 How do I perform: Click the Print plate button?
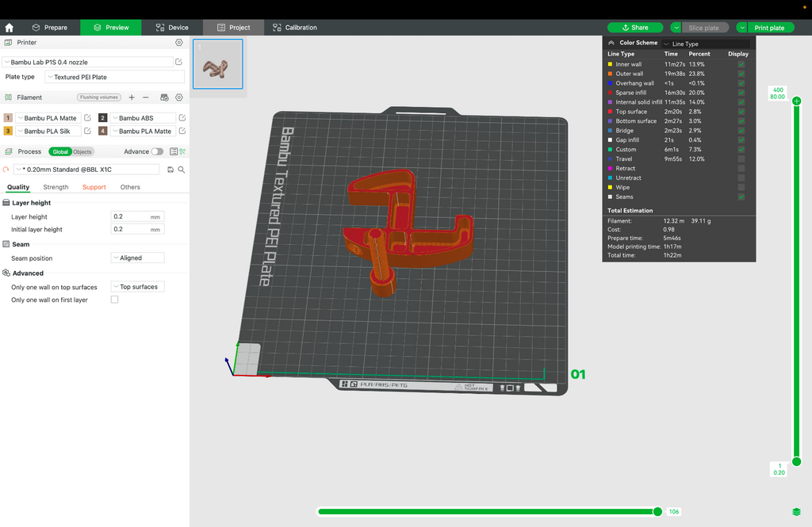(769, 28)
